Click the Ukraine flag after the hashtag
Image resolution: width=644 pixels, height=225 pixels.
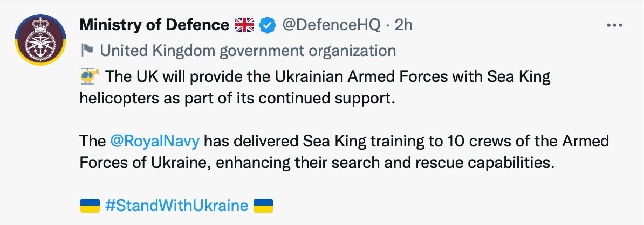point(263,206)
